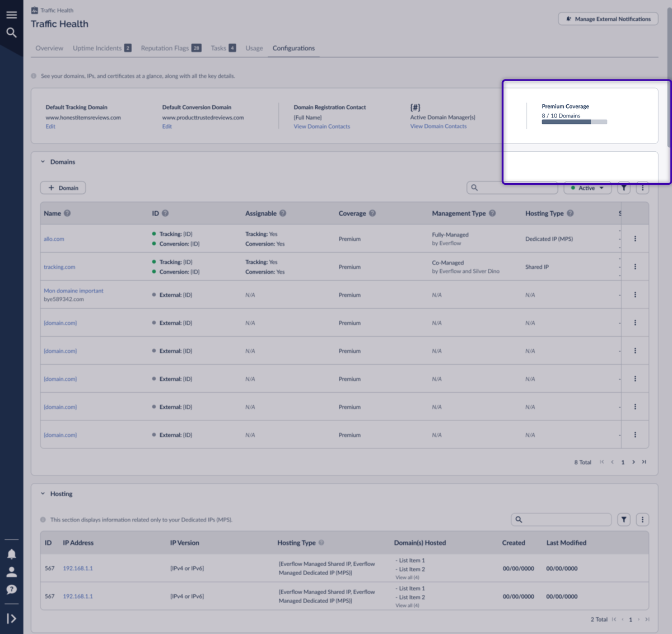Click the Shared IP cell for tracking.com
The height and width of the screenshot is (634, 672).
coord(537,267)
